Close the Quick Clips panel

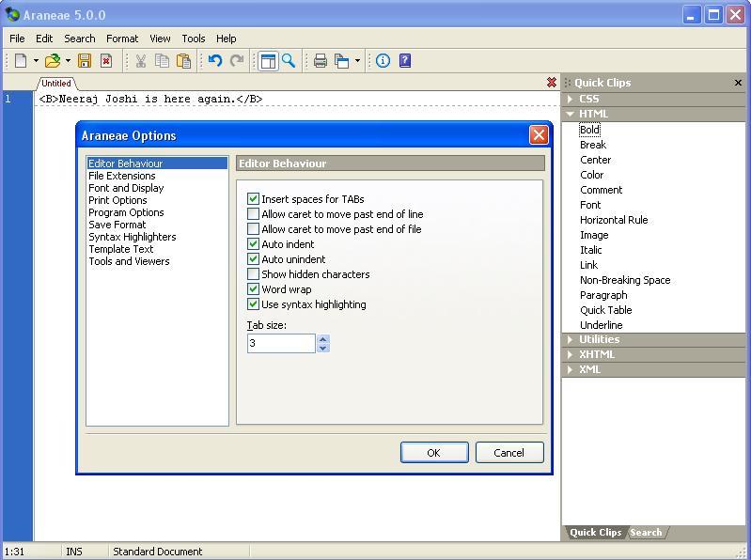738,83
